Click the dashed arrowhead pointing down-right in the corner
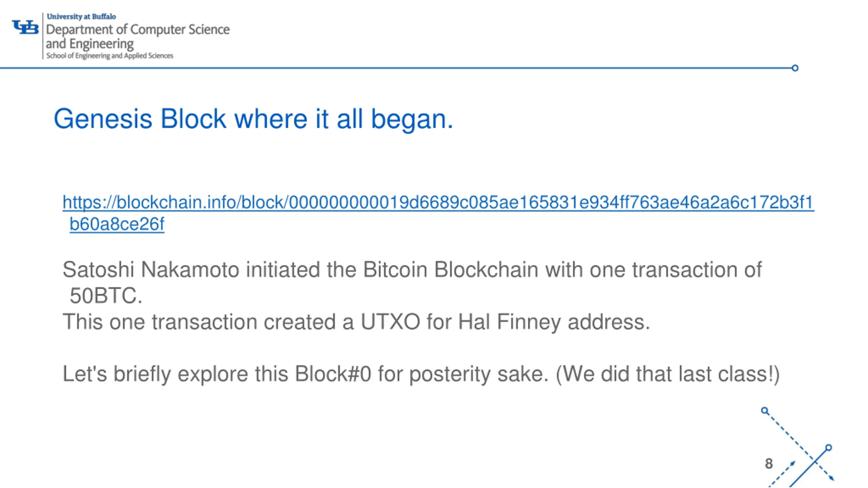 831,478
